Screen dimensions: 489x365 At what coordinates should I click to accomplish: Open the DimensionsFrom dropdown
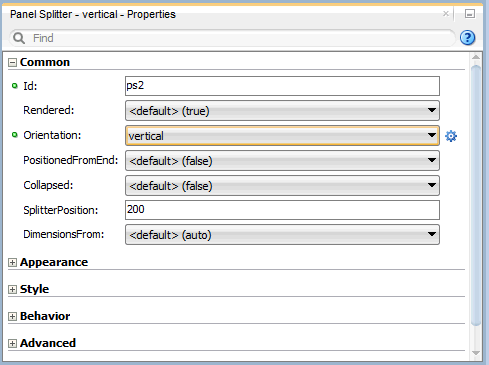click(x=282, y=235)
